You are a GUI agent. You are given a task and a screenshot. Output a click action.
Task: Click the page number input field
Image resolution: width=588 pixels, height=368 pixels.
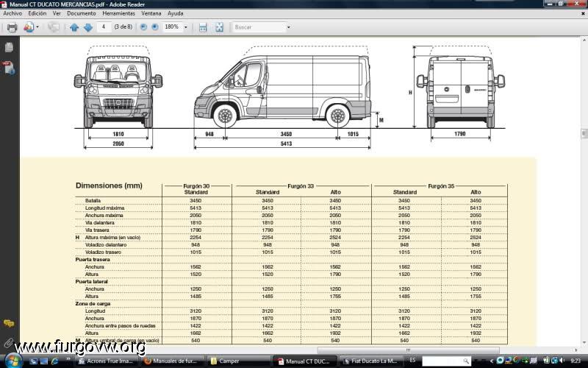tap(104, 27)
